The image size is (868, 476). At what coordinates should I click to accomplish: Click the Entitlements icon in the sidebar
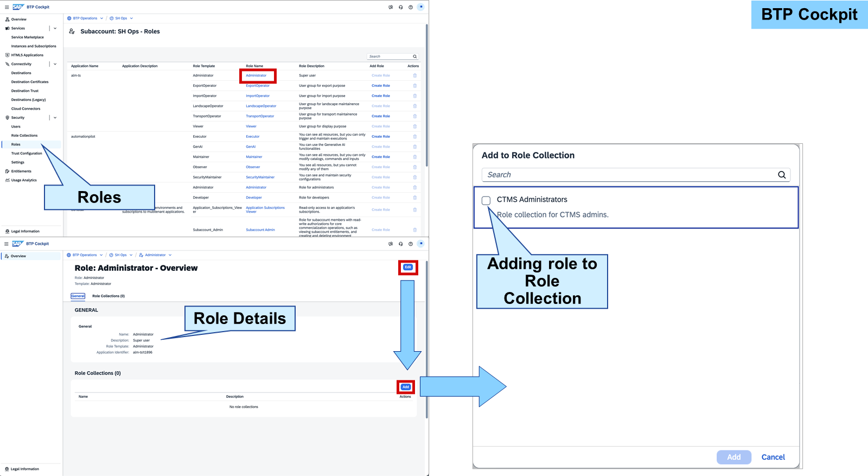coord(7,172)
